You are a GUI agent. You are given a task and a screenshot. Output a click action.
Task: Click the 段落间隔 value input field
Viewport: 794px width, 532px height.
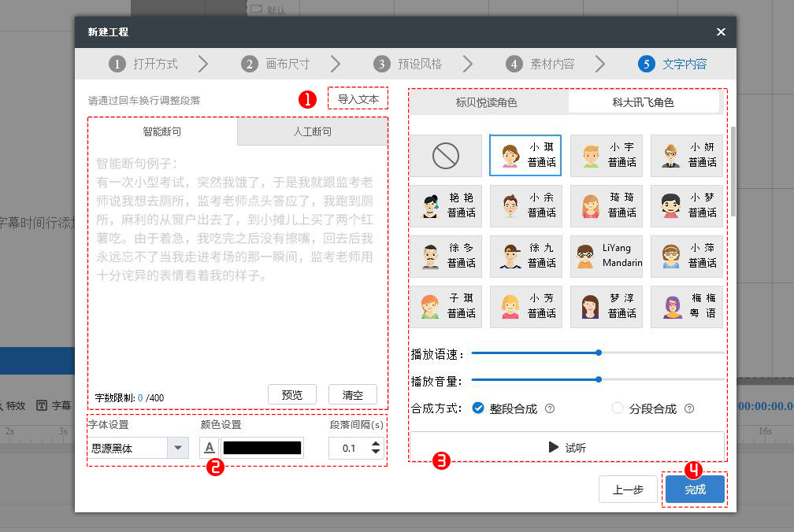(x=351, y=446)
